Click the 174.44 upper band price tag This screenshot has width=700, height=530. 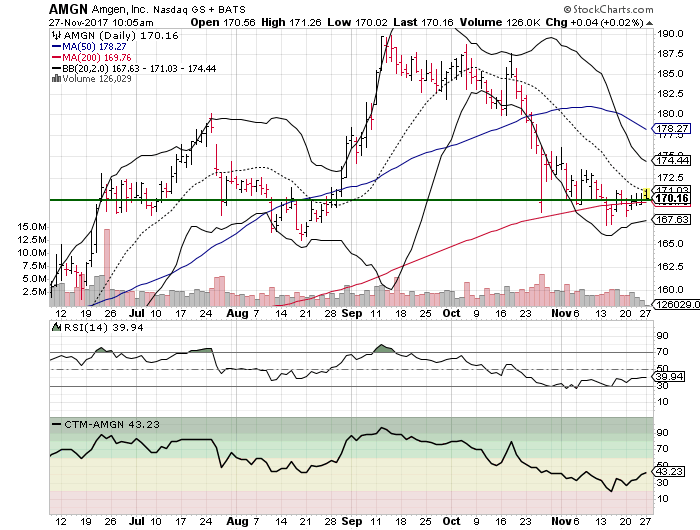point(672,160)
